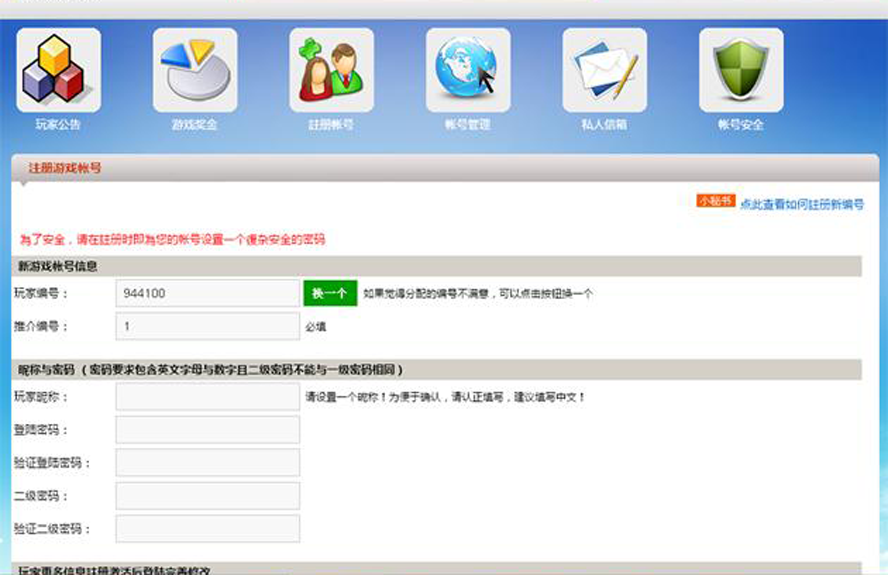The image size is (888, 575).
Task: Open the 私人信箱 envelope icon
Action: pyautogui.click(x=604, y=70)
